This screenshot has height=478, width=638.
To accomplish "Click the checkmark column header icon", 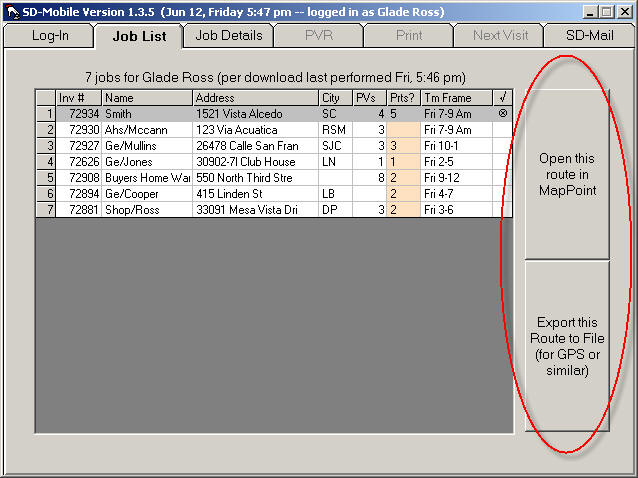I will pos(502,98).
